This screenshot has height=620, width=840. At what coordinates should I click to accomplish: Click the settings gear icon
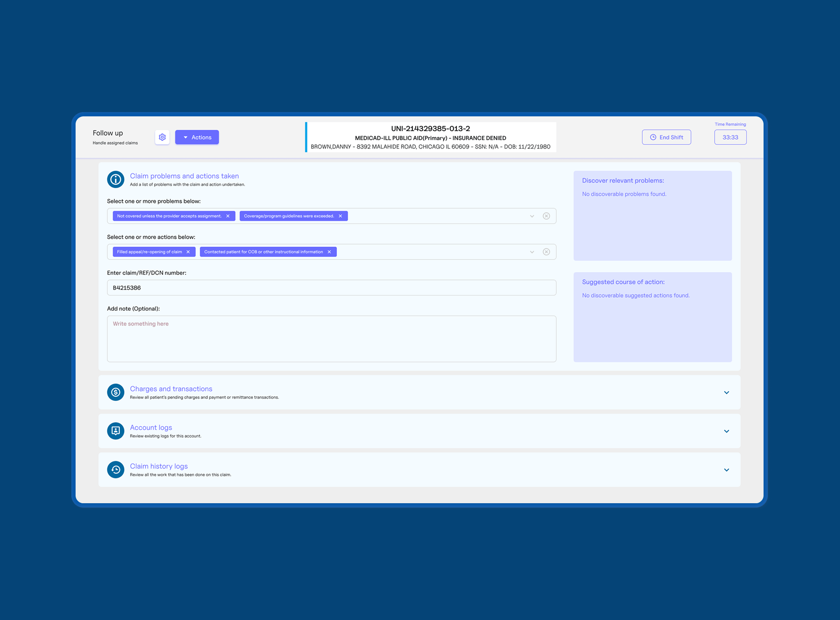[x=162, y=137]
